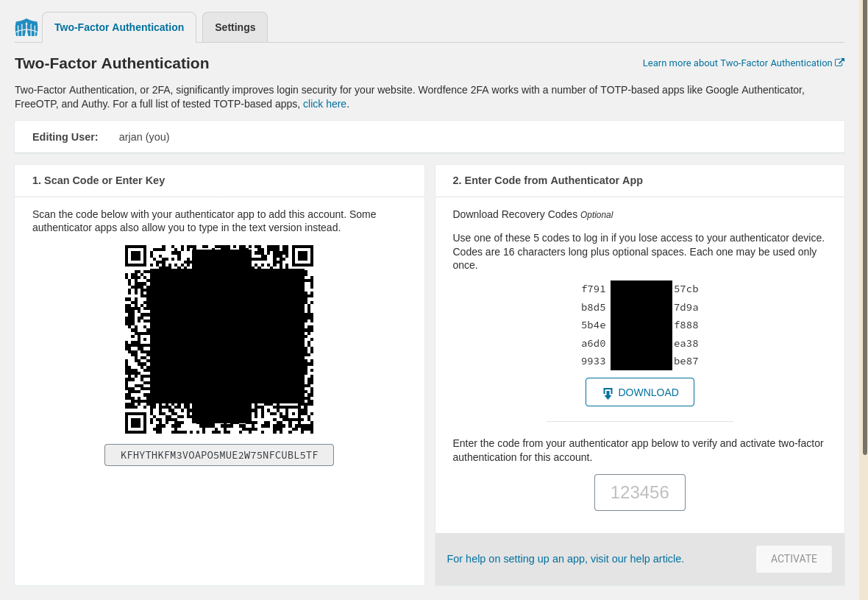
Task: Focus the 123456 authenticator code field
Action: click(x=639, y=493)
